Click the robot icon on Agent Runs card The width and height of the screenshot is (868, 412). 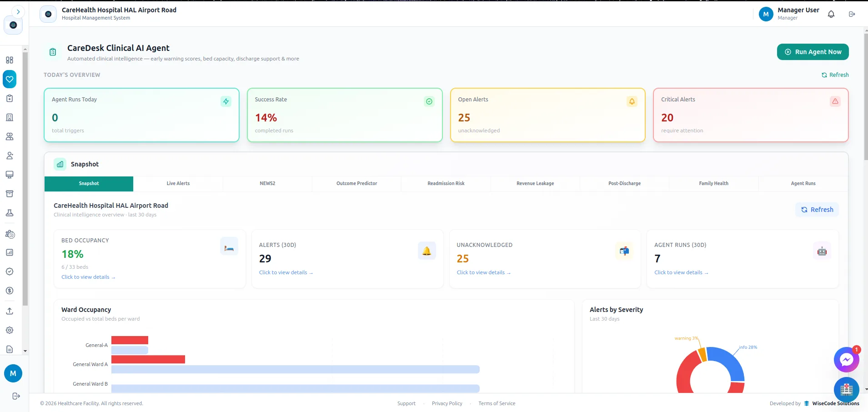tap(822, 251)
